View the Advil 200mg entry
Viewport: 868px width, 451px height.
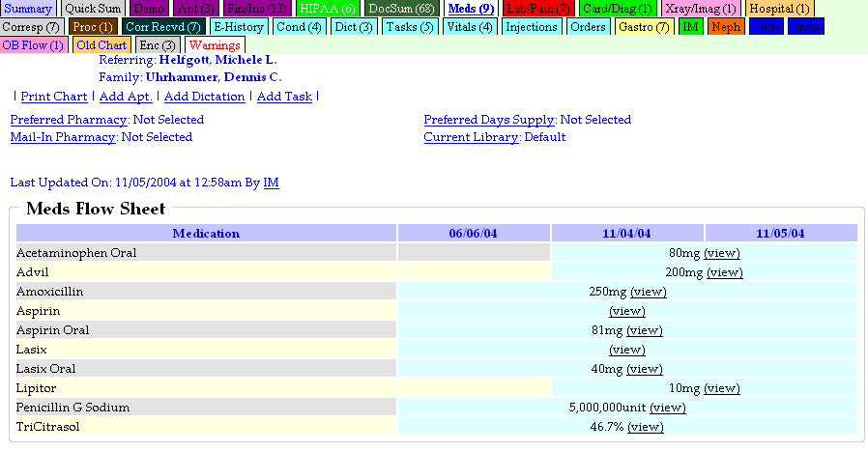pyautogui.click(x=725, y=272)
